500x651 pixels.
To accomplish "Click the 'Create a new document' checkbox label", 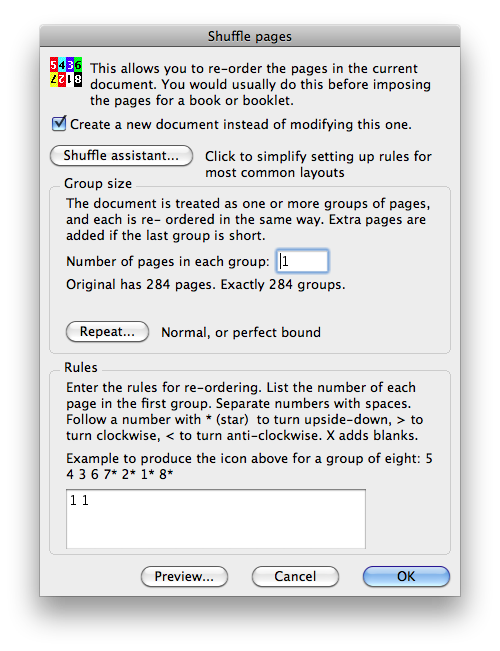I will (x=241, y=125).
